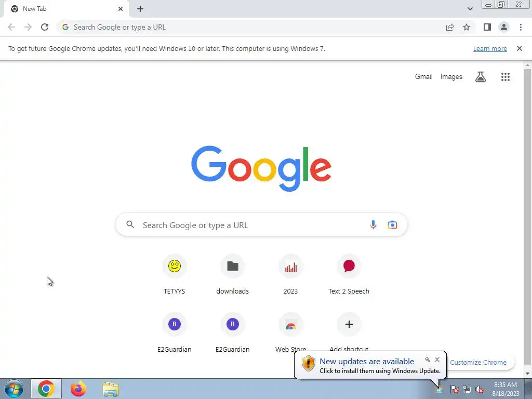Close the New Tab tab
This screenshot has width=532, height=399.
click(121, 9)
